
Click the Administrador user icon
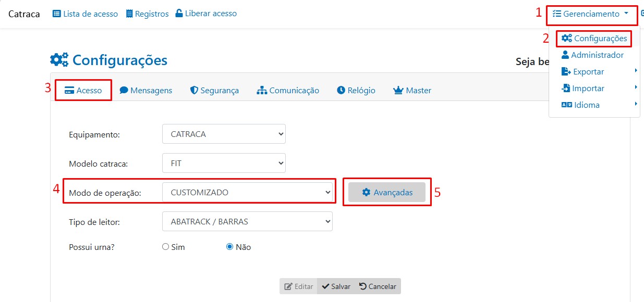[565, 55]
